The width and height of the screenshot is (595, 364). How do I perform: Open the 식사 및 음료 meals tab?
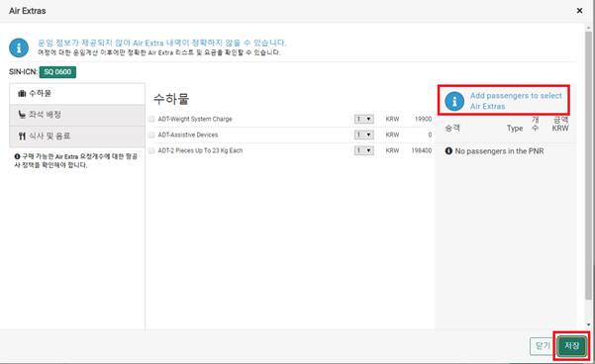pyautogui.click(x=77, y=136)
